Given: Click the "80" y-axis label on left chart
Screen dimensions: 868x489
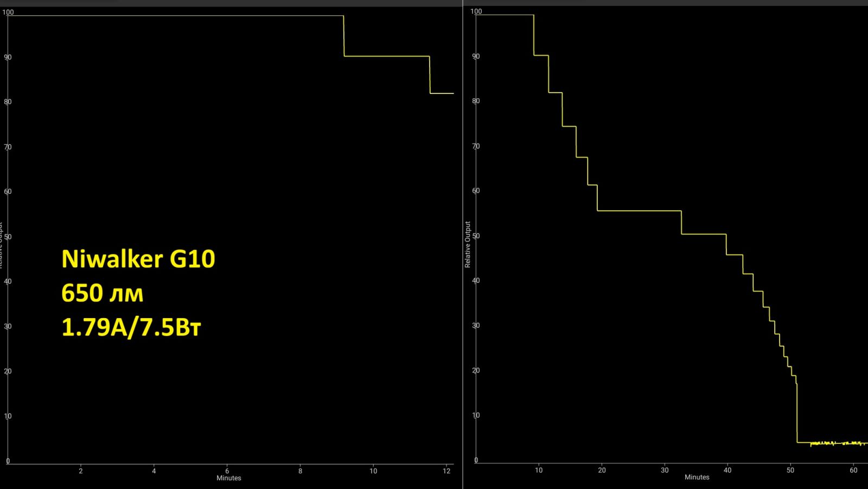Looking at the screenshot, I should 8,101.
